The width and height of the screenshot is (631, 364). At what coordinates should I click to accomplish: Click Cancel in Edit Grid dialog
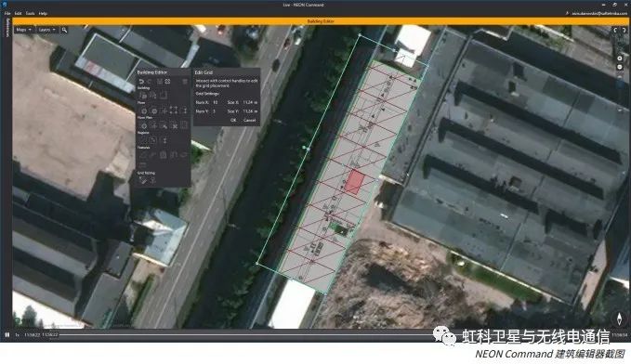(249, 120)
